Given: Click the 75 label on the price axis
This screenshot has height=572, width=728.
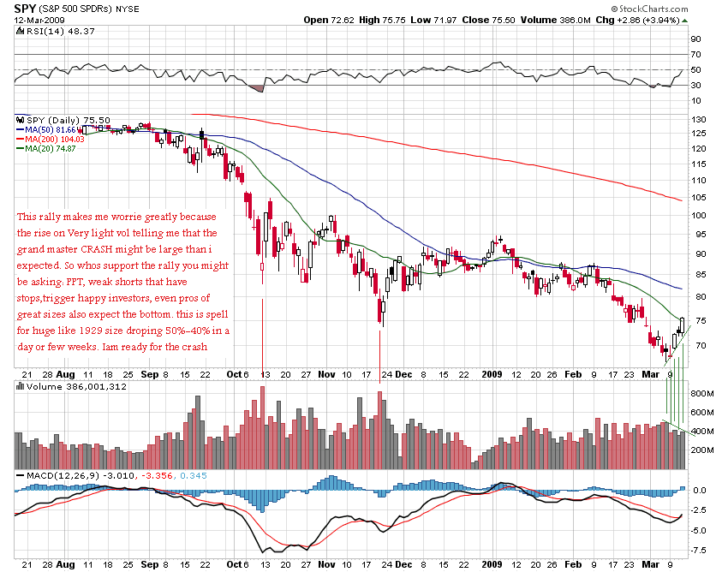Looking at the screenshot, I should [x=701, y=321].
